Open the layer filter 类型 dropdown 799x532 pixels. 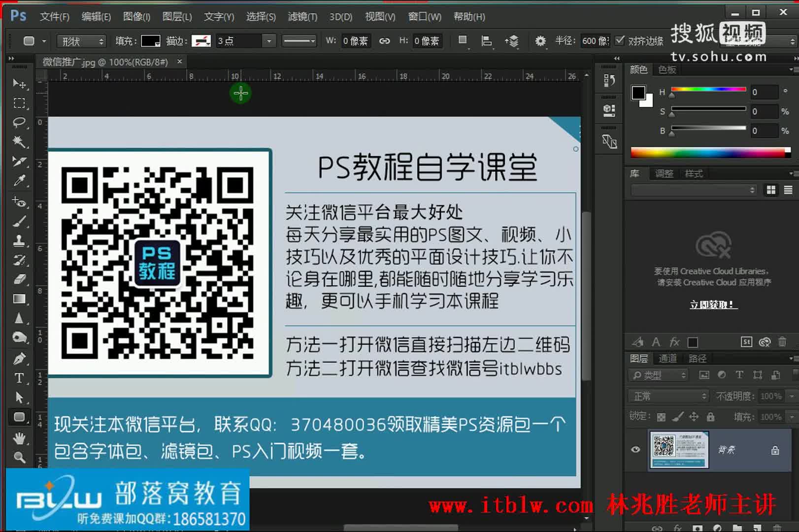[658, 375]
